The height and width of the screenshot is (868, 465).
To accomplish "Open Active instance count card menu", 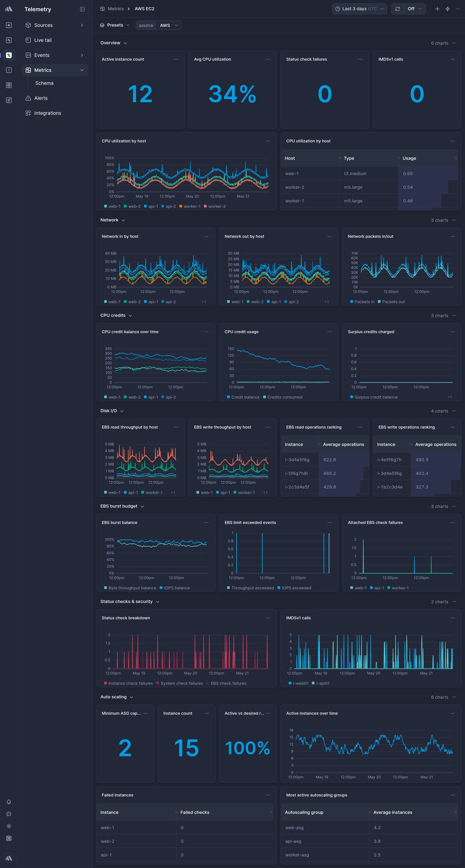I will [x=176, y=59].
